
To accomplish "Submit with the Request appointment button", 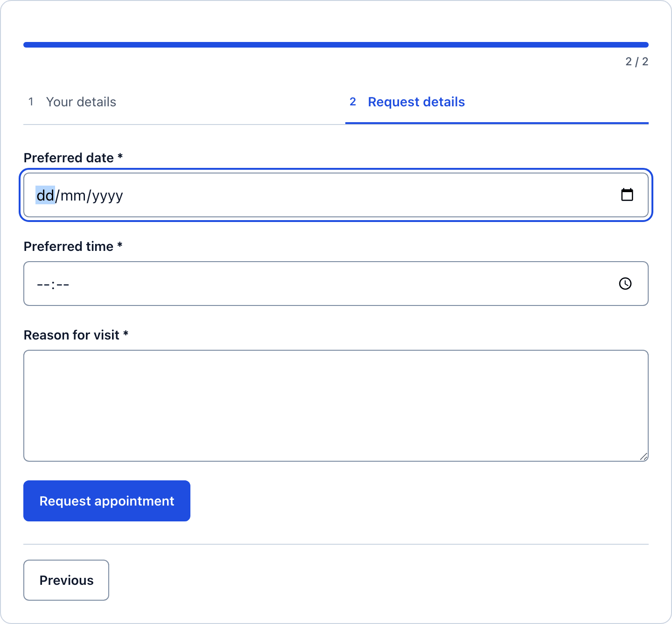I will 107,501.
